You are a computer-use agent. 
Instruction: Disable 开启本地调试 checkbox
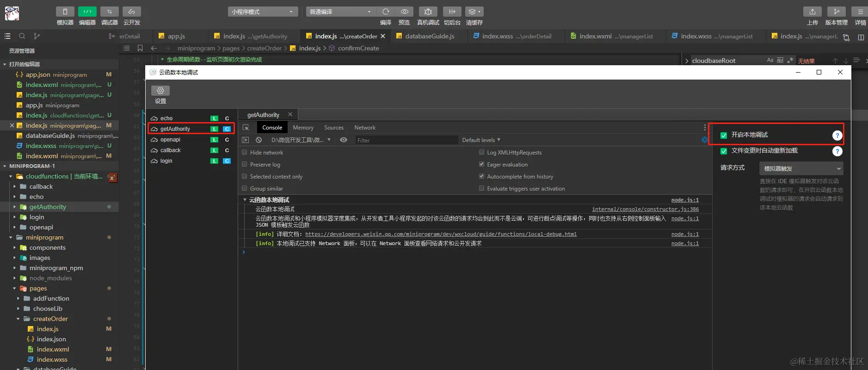click(x=724, y=135)
